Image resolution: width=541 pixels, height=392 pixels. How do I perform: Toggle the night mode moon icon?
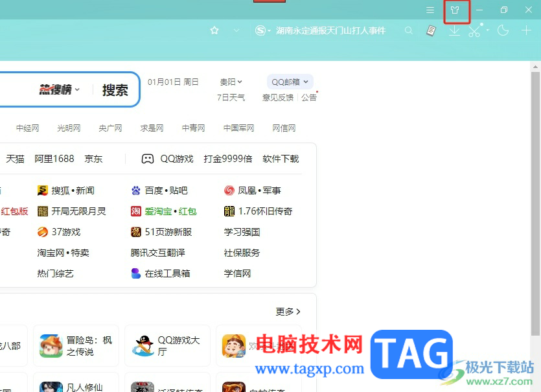coord(503,30)
